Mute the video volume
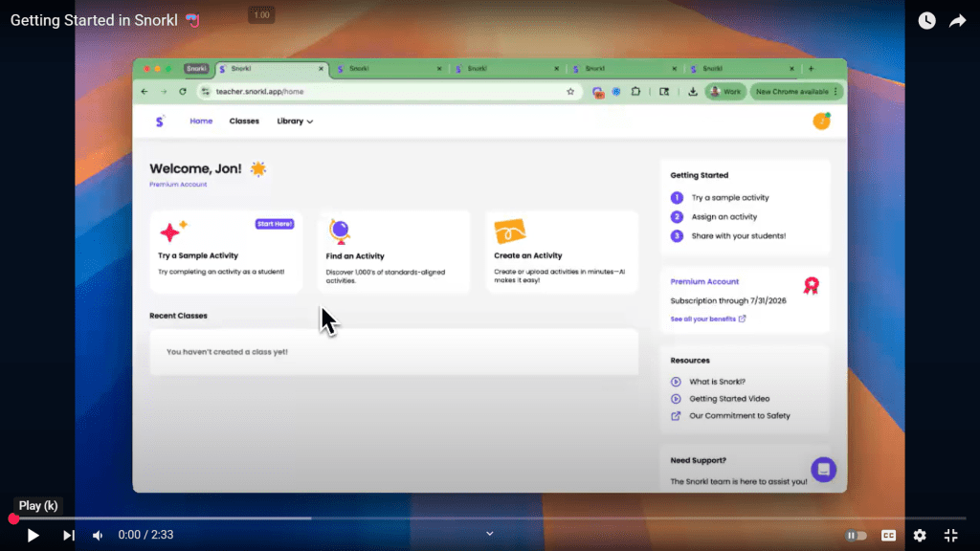The image size is (980, 551). 98,536
